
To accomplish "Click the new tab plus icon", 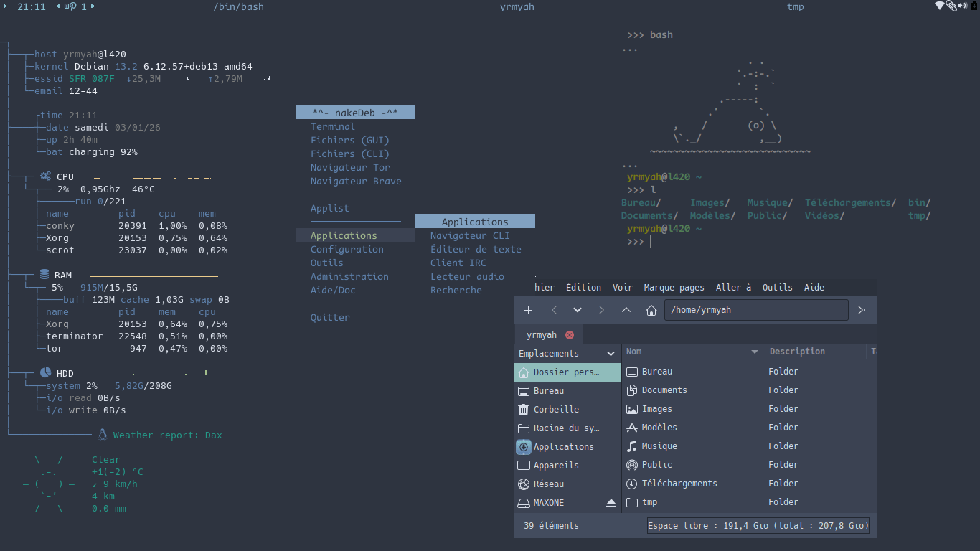I will [x=529, y=310].
